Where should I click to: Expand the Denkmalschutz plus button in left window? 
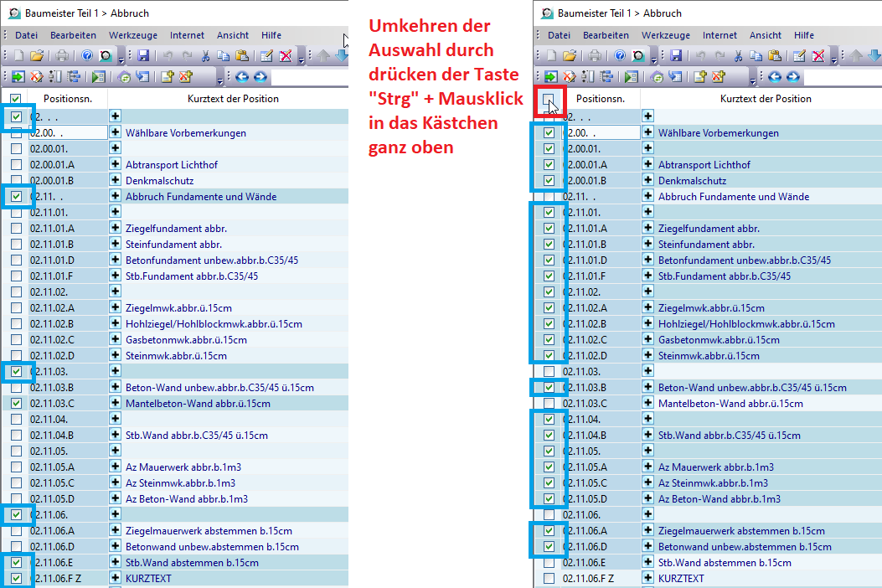pos(116,181)
